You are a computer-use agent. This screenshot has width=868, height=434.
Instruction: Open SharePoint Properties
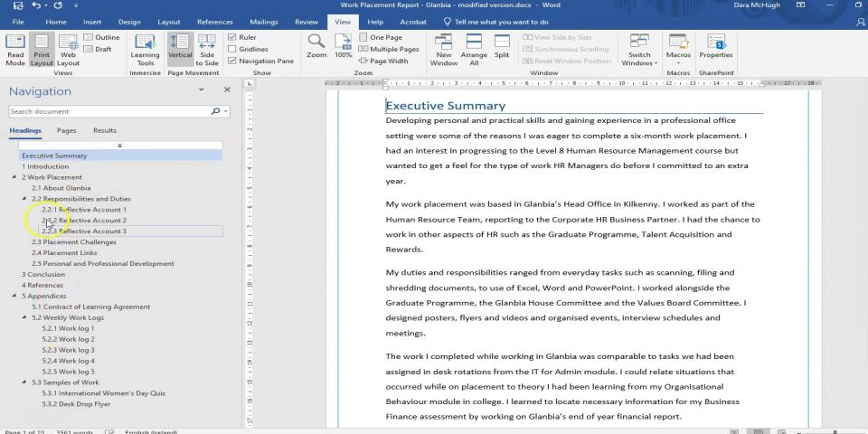[715, 46]
